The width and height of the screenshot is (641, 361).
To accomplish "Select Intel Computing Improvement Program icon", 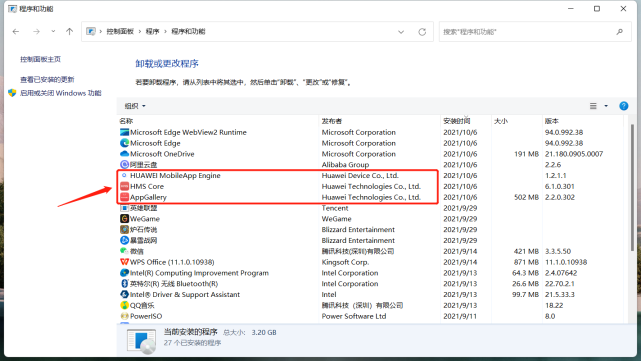I will tap(124, 273).
